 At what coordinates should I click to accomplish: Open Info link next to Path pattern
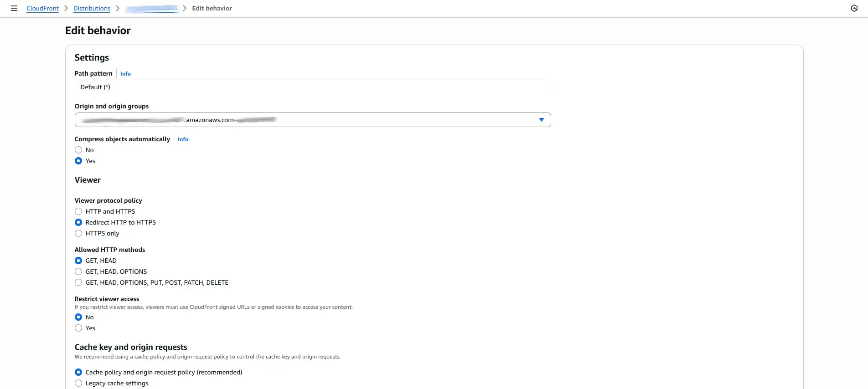[x=125, y=74]
